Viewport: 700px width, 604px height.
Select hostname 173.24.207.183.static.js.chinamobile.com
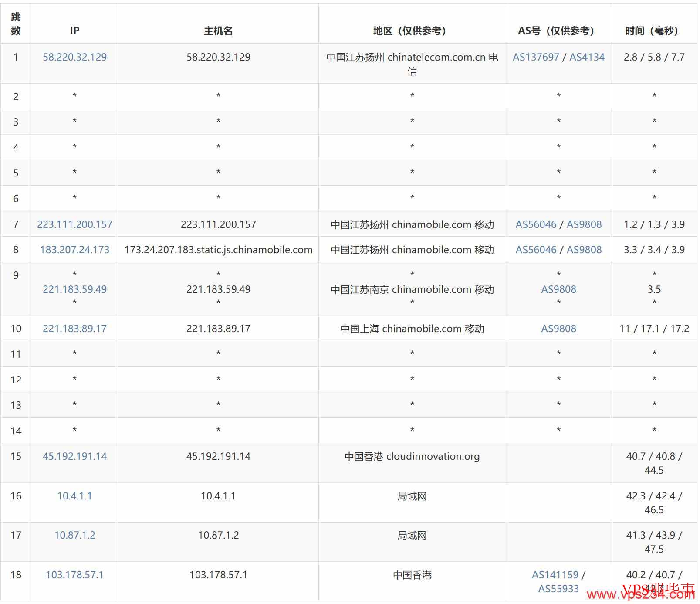pyautogui.click(x=218, y=250)
